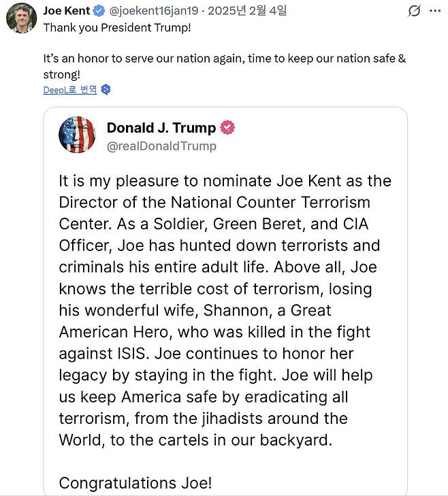Screen dimensions: 448x496
Task: Click the Joe Kent display name
Action: point(66,11)
